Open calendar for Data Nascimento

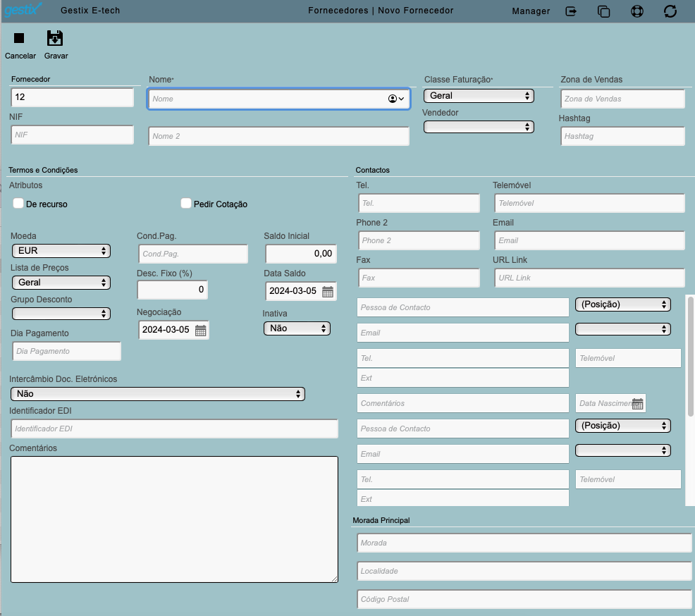[637, 404]
